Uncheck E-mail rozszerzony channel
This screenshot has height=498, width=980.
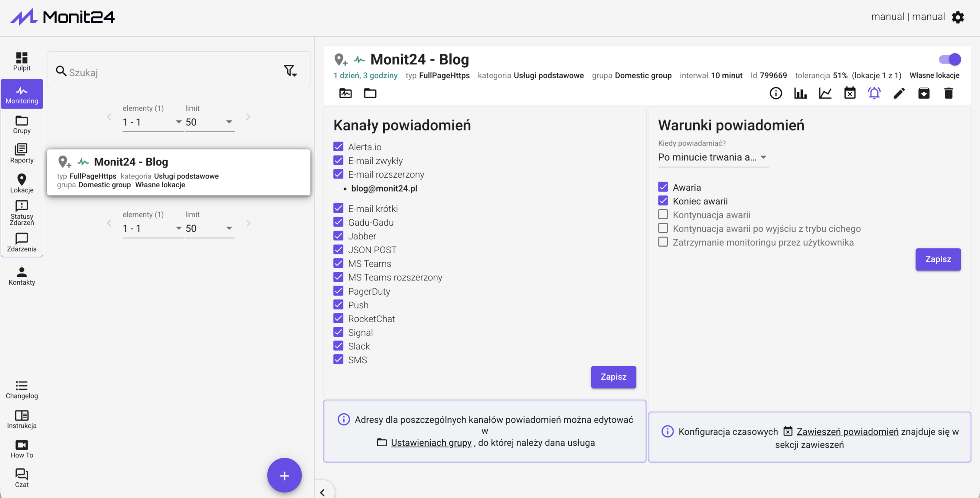point(338,174)
